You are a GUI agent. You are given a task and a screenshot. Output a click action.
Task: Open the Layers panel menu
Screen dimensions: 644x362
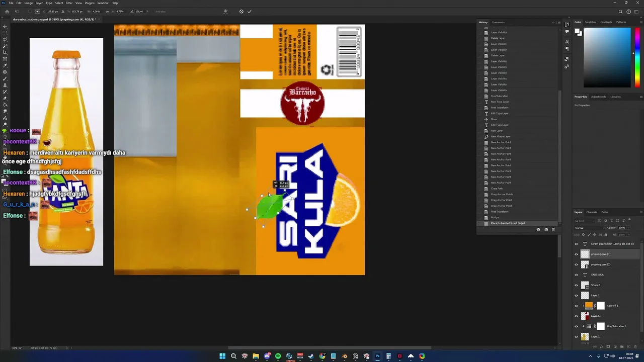pyautogui.click(x=641, y=212)
